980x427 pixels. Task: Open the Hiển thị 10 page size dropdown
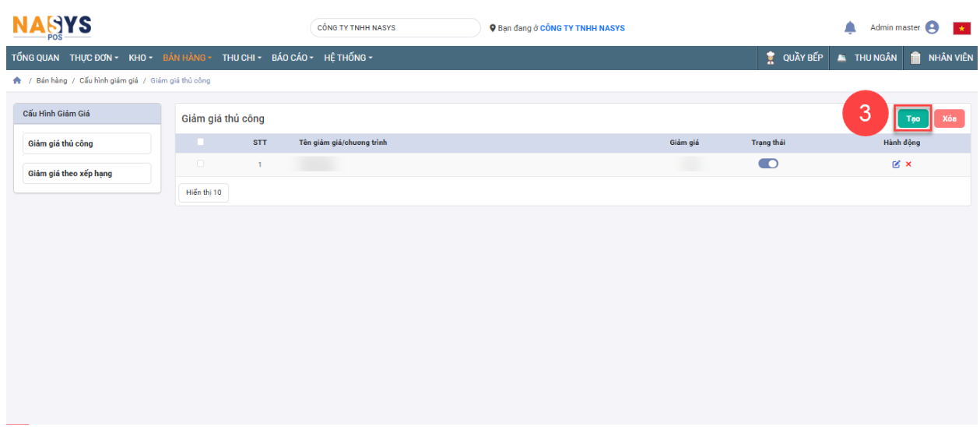coord(203,192)
